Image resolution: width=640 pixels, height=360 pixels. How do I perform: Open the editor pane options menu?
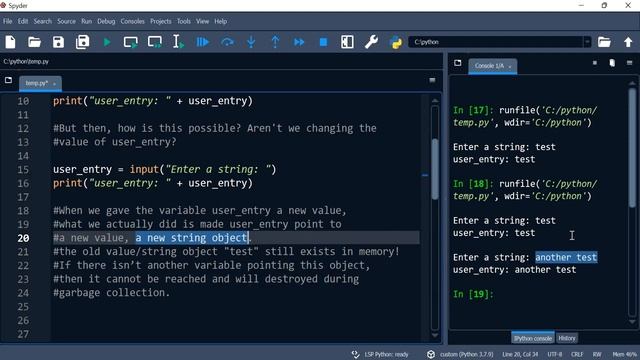(x=432, y=80)
